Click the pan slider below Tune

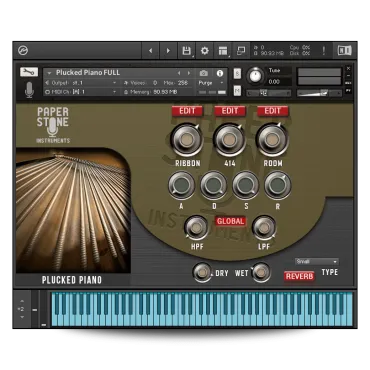268,93
